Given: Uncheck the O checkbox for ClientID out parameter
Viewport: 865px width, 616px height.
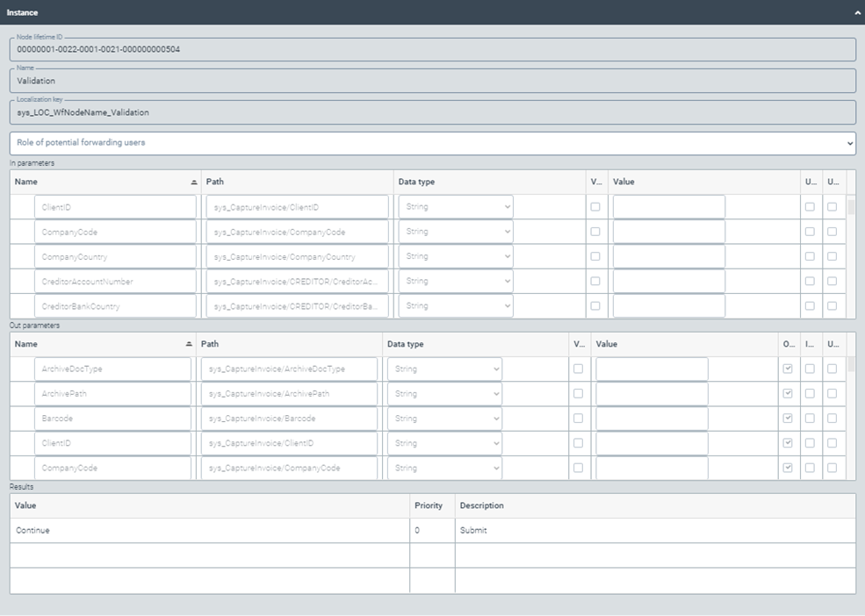Looking at the screenshot, I should point(787,443).
